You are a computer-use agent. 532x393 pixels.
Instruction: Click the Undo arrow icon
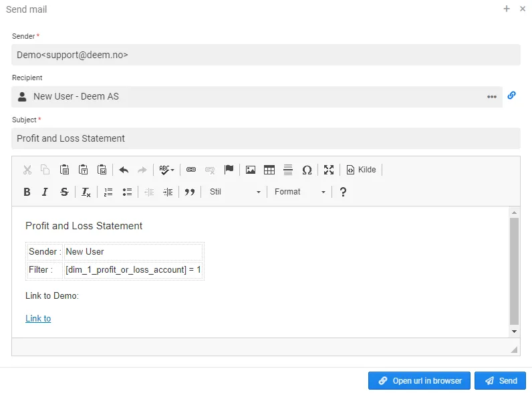pyautogui.click(x=124, y=170)
